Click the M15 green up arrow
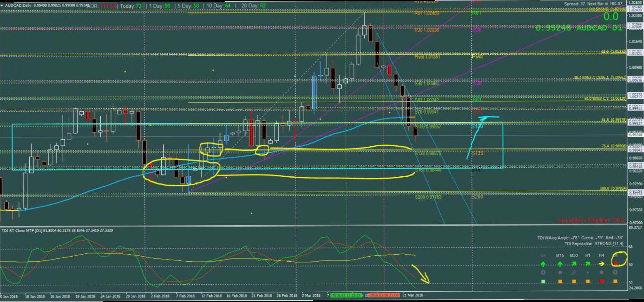 560,264
